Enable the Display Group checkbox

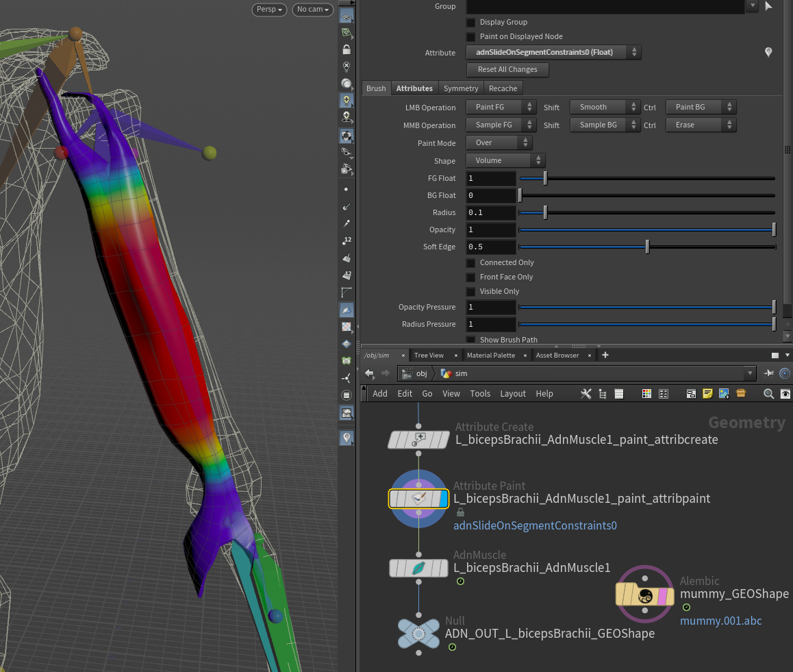(x=470, y=23)
